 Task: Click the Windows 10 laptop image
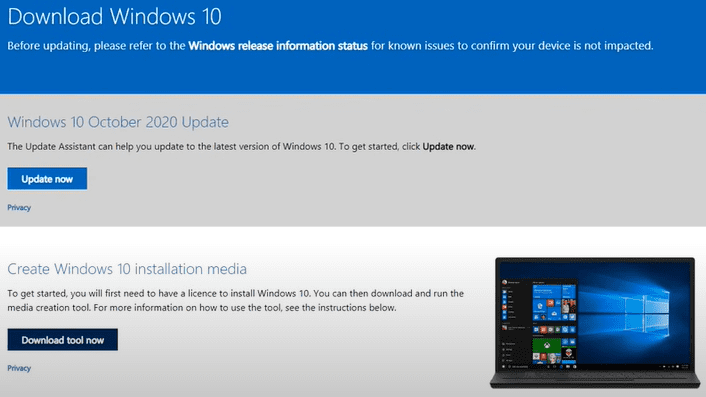coord(595,322)
